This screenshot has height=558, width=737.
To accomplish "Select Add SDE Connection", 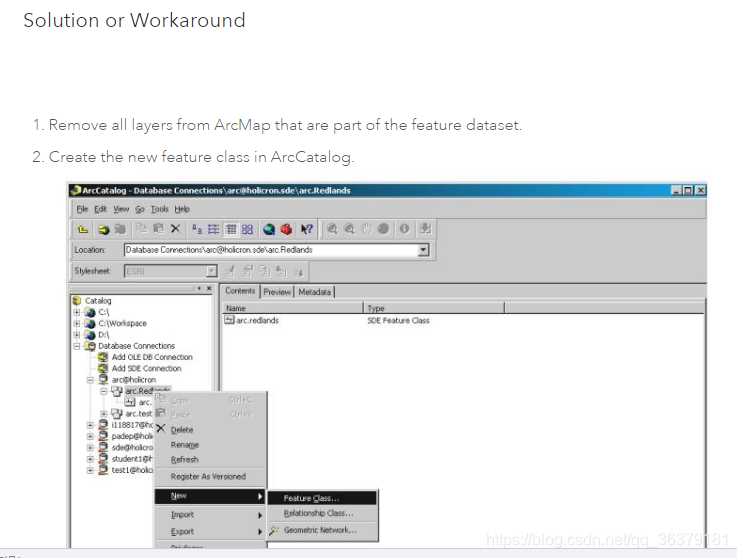I will tap(146, 369).
